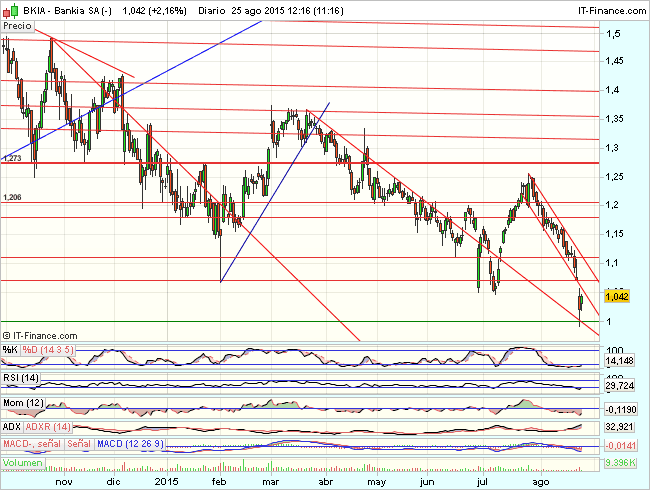Image resolution: width=650 pixels, height=490 pixels.
Task: Click the feb label on time axis
Action: [x=219, y=481]
